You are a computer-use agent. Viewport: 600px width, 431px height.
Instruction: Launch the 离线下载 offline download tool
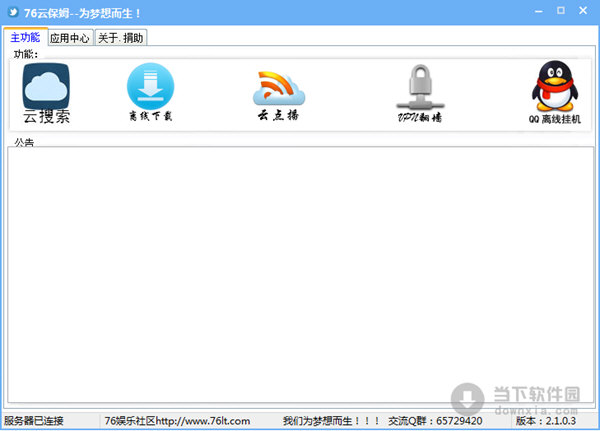tap(150, 92)
